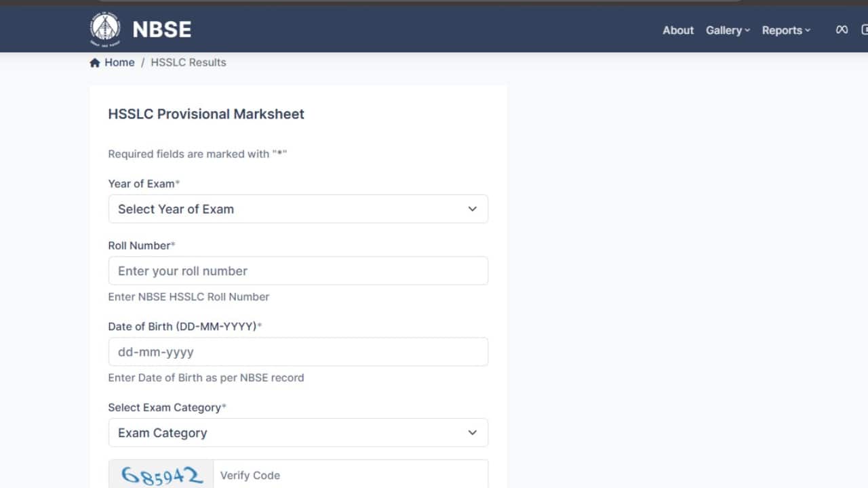The image size is (868, 488).
Task: Click 'Enter Date of Birth as per NBSE record' hint
Action: pyautogui.click(x=206, y=378)
